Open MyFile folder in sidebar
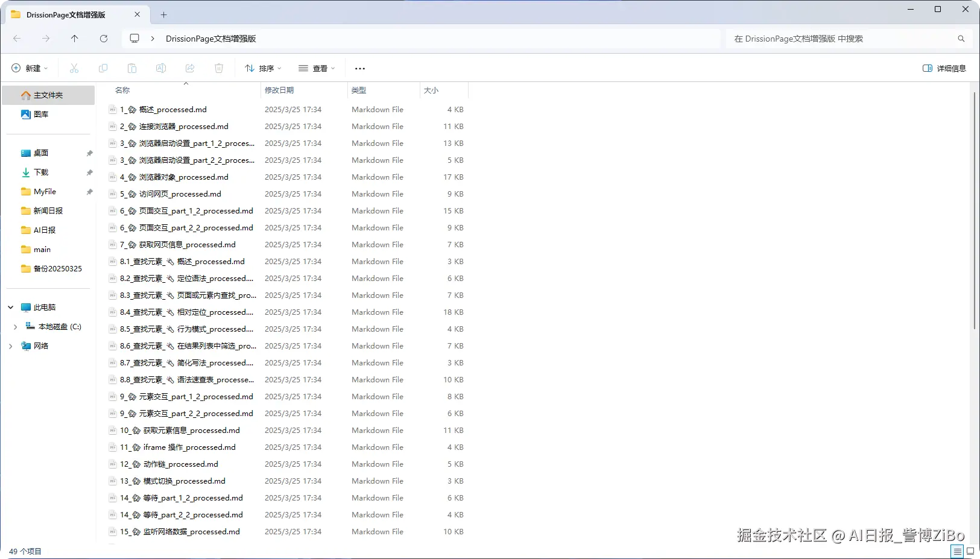Screen dimensions: 980x559 click(49, 192)
